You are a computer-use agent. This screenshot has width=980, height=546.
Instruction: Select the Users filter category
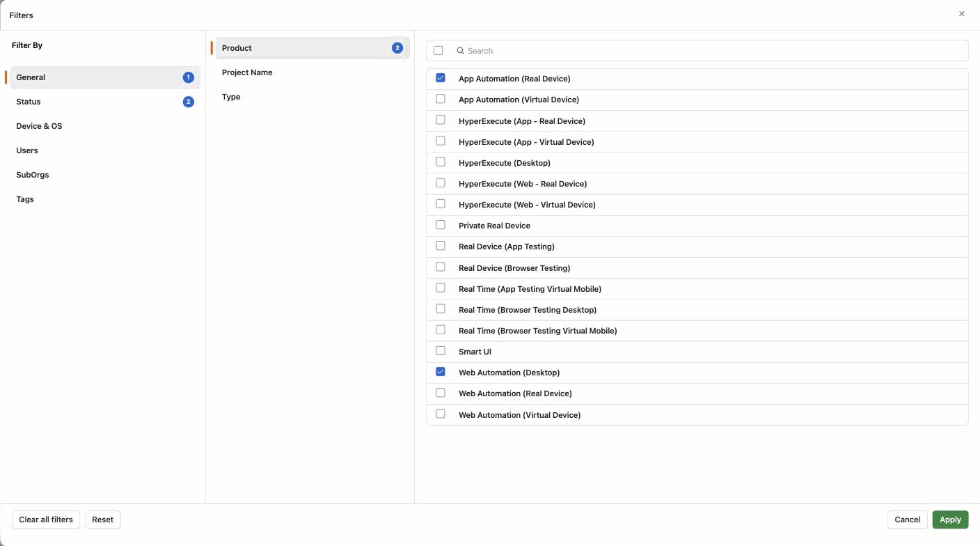coord(104,150)
